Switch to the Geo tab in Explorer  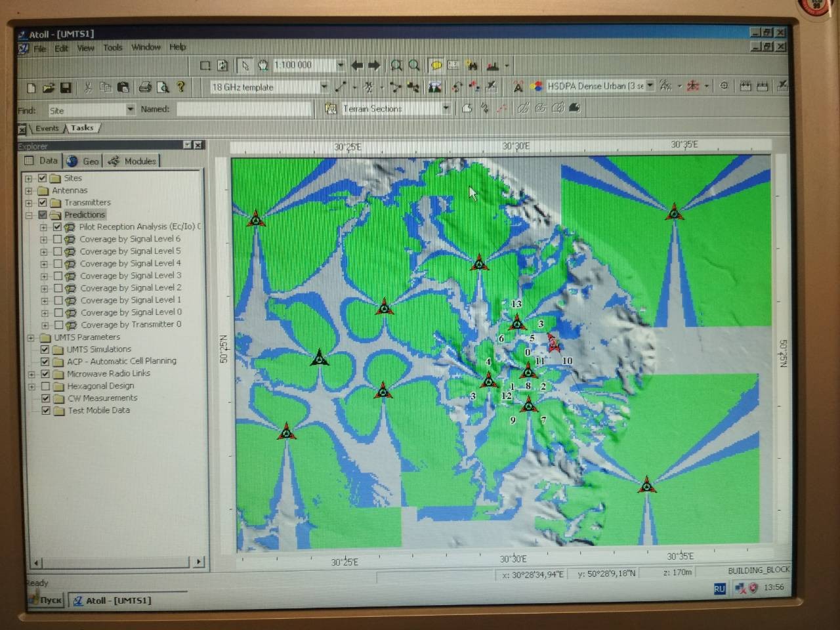83,161
